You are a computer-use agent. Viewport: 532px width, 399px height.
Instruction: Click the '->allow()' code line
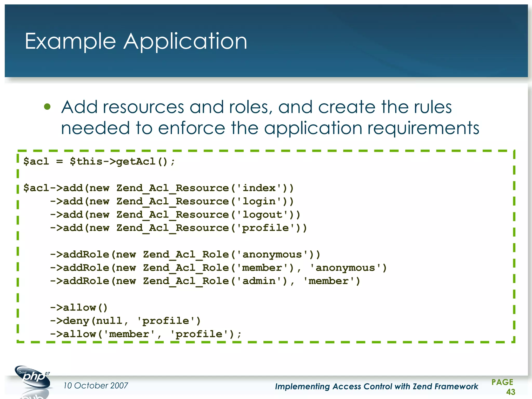79,308
